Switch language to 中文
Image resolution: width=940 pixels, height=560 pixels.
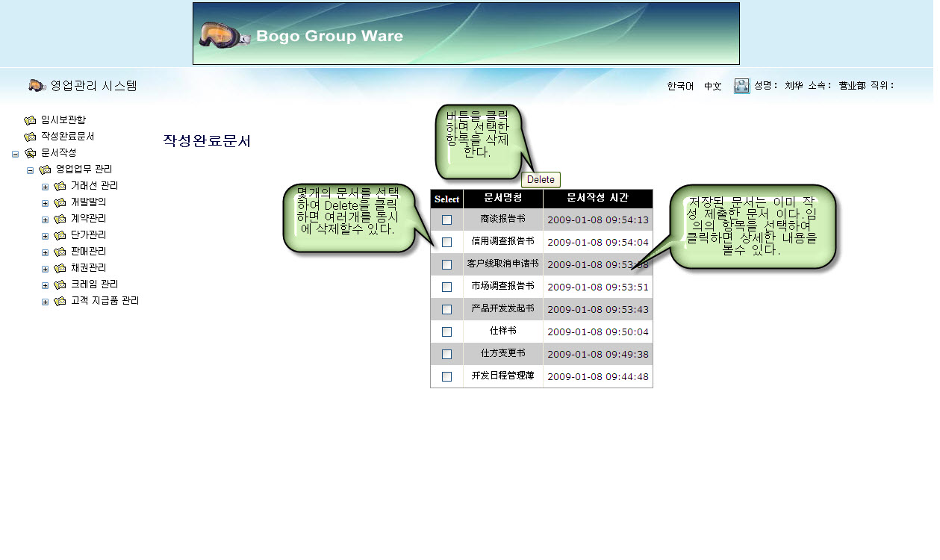(712, 87)
